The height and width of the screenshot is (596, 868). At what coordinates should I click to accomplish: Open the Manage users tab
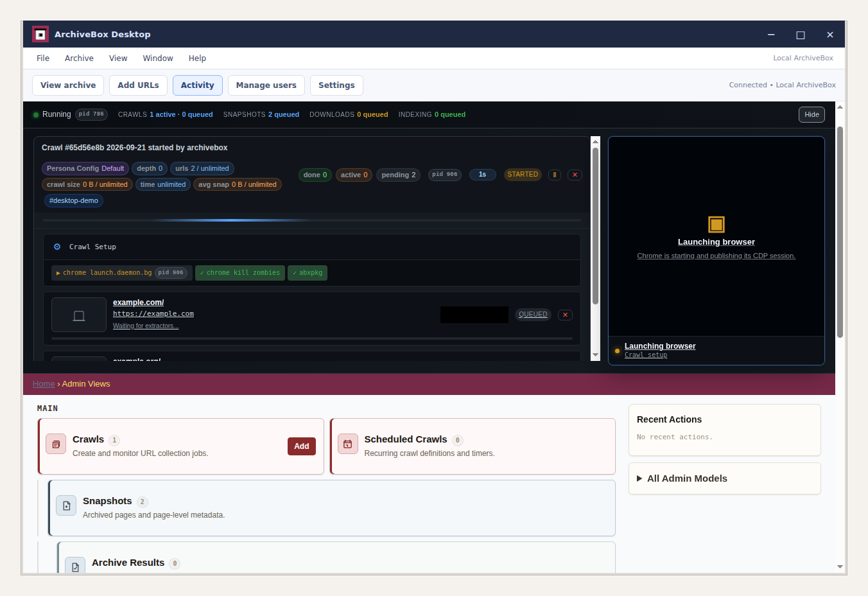pos(266,85)
